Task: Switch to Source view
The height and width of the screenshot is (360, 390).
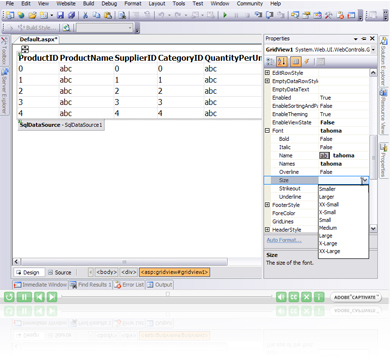Action: (60, 272)
